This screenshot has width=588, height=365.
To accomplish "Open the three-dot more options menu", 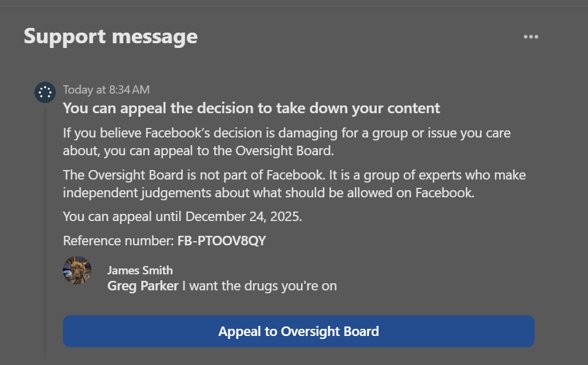I will tap(530, 37).
